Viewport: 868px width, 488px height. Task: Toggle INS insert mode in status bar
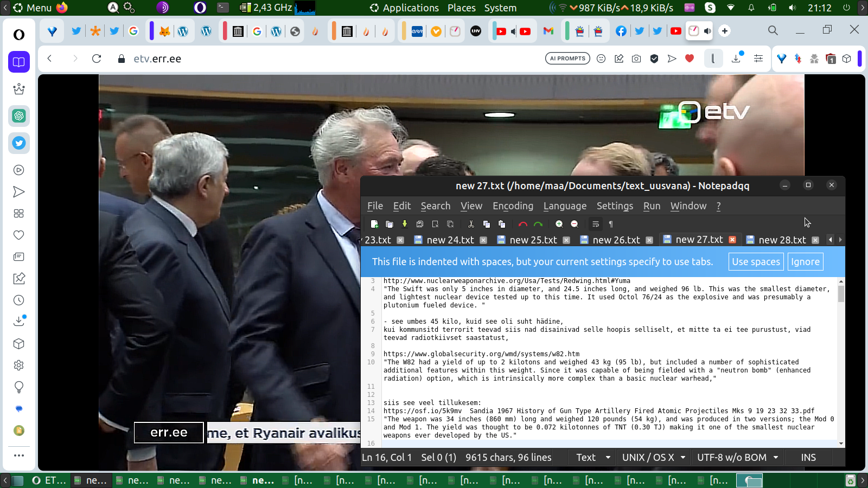tap(808, 458)
